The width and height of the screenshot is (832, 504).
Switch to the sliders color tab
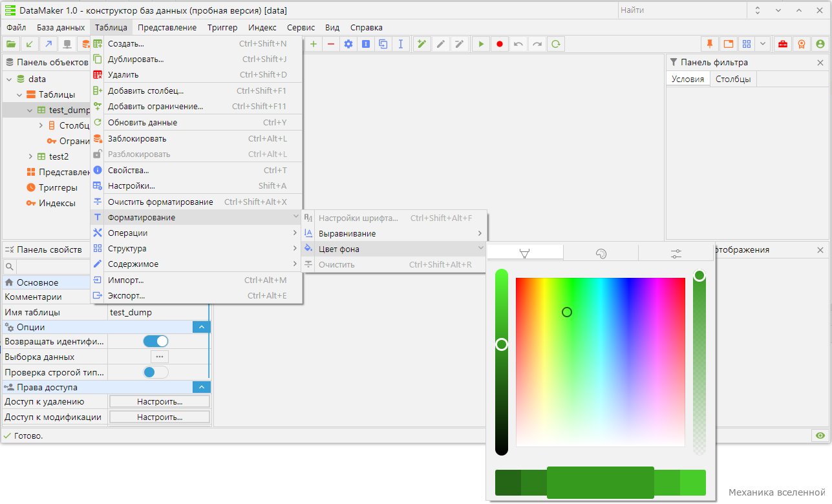(x=676, y=253)
